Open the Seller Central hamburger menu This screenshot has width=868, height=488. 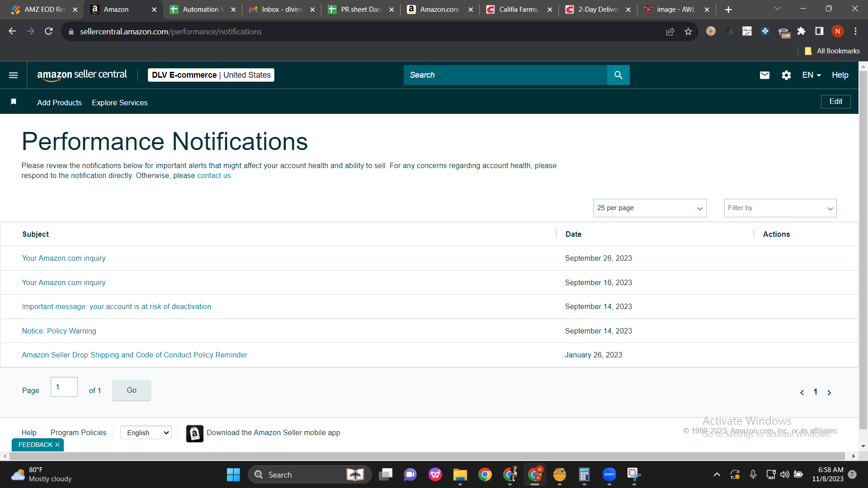point(14,75)
